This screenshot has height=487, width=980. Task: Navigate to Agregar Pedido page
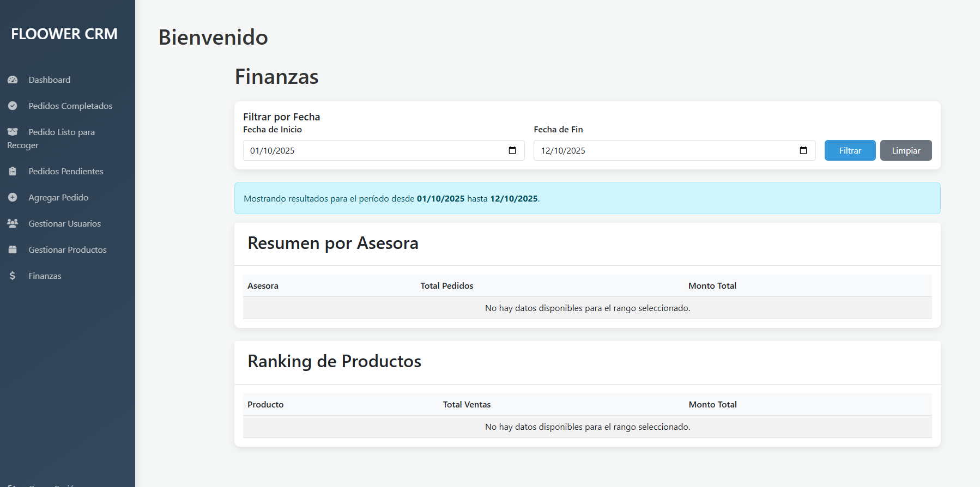click(58, 197)
